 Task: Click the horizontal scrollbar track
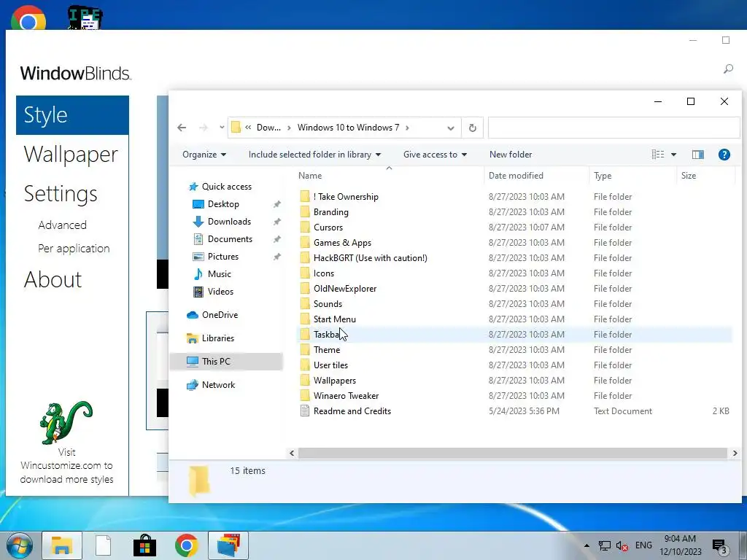pyautogui.click(x=513, y=454)
